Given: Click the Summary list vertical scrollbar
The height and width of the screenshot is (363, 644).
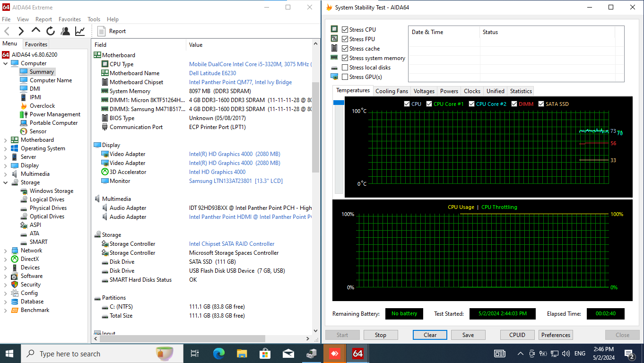Looking at the screenshot, I should pos(316,128).
